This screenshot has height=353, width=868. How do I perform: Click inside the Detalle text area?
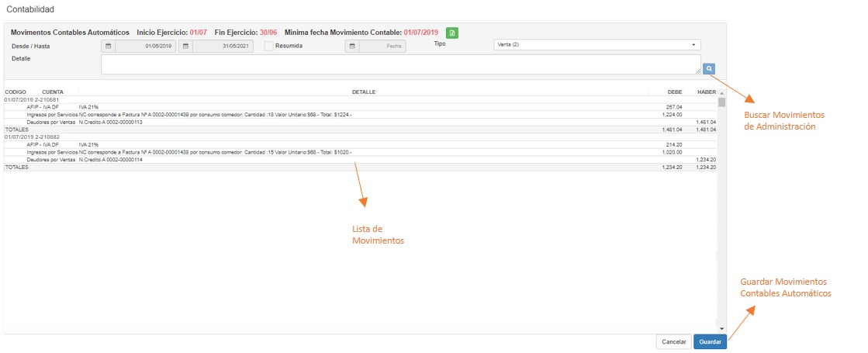(x=400, y=64)
